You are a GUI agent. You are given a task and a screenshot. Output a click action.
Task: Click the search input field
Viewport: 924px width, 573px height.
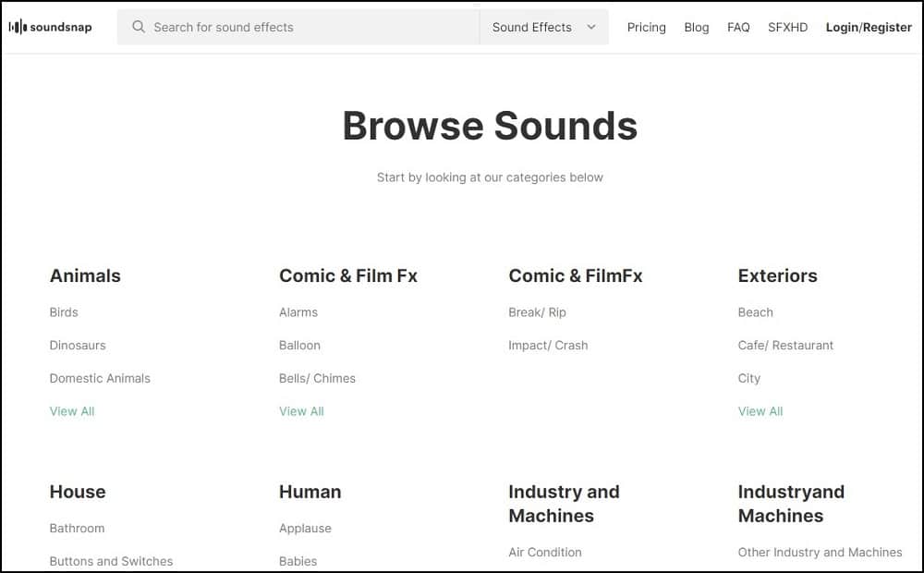(296, 27)
